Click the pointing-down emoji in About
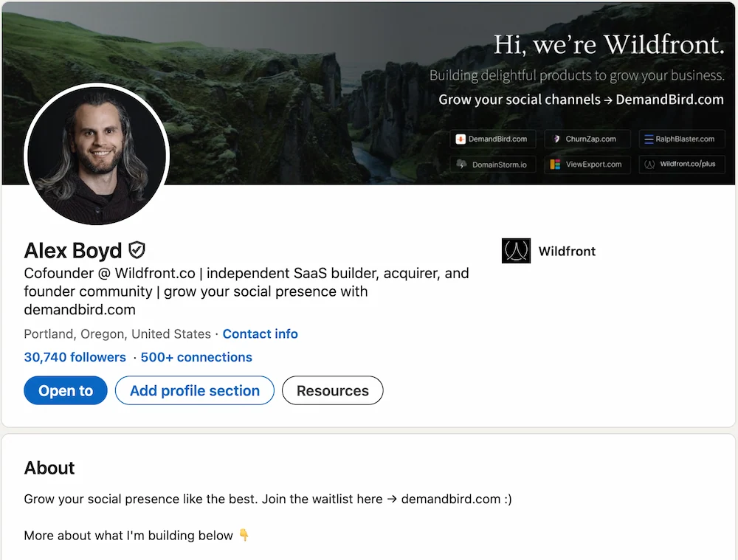Viewport: 738px width, 560px height. pyautogui.click(x=244, y=536)
